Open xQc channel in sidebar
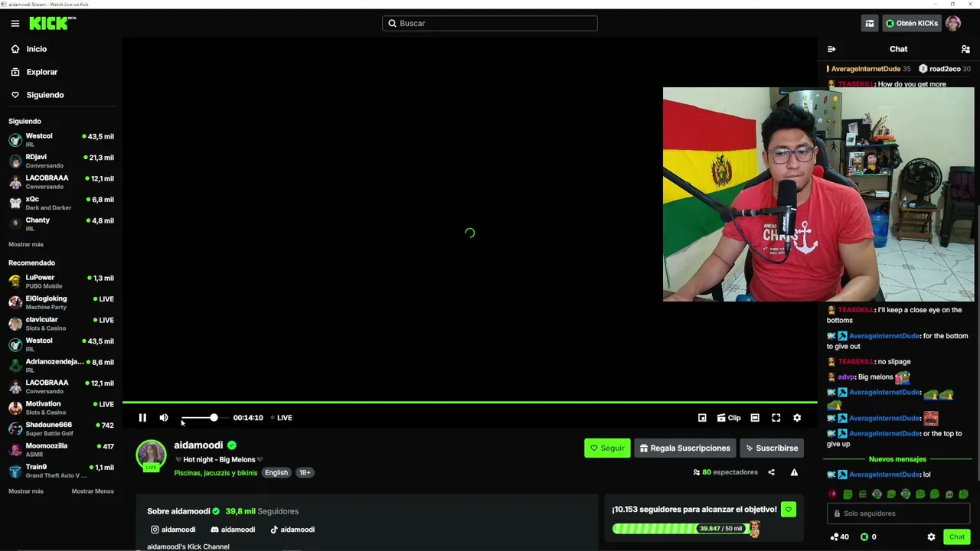980x551 pixels. 61,203
